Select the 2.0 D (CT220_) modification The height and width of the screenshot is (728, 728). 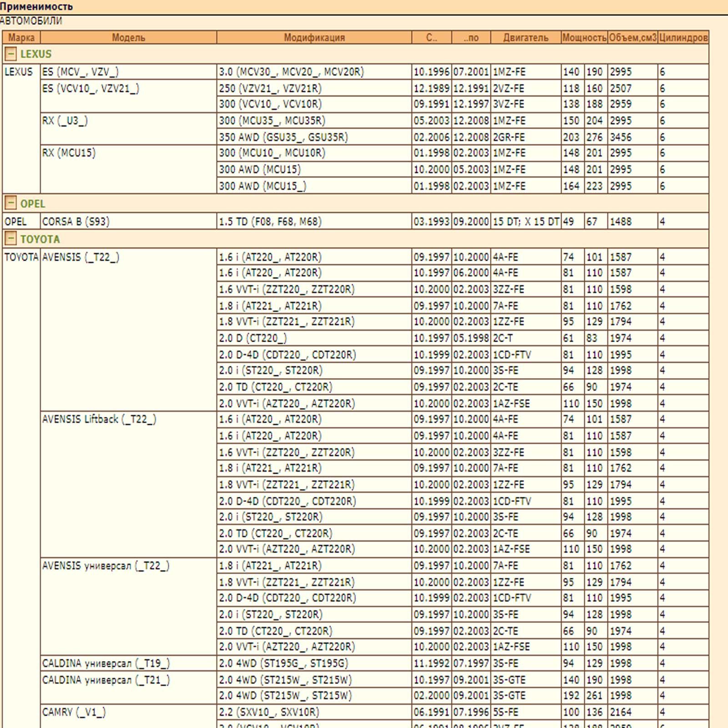coord(253,338)
